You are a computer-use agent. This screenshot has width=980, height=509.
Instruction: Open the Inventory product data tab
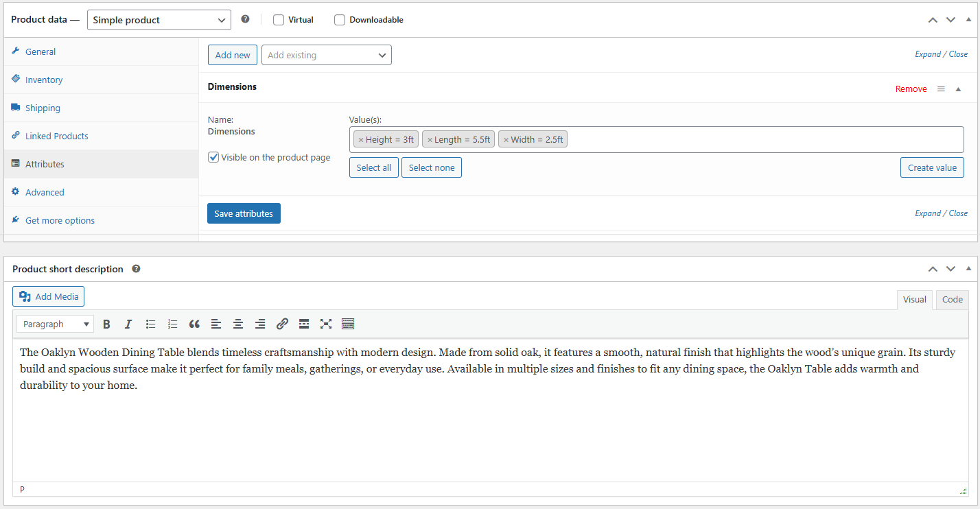[x=44, y=80]
